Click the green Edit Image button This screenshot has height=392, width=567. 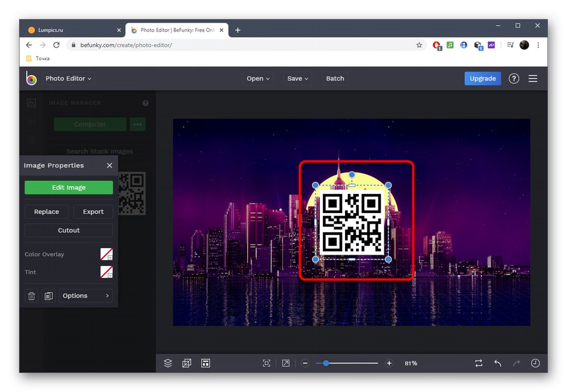click(x=69, y=187)
